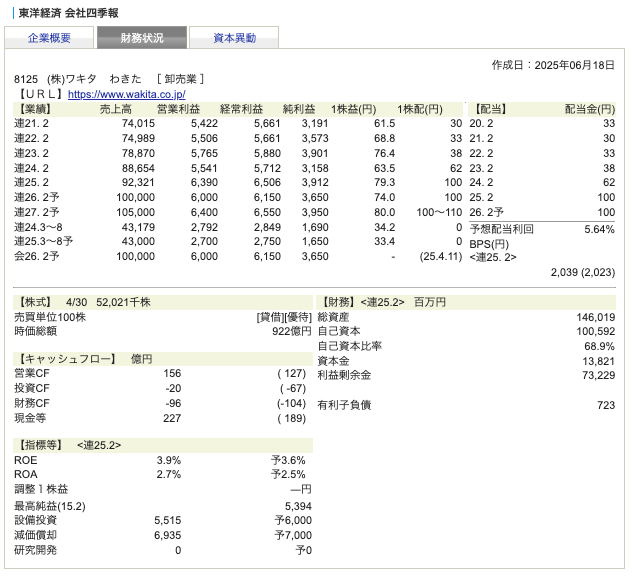Image resolution: width=632 pixels, height=576 pixels.
Task: Select the 連22. 2 row label
Action: 31,138
